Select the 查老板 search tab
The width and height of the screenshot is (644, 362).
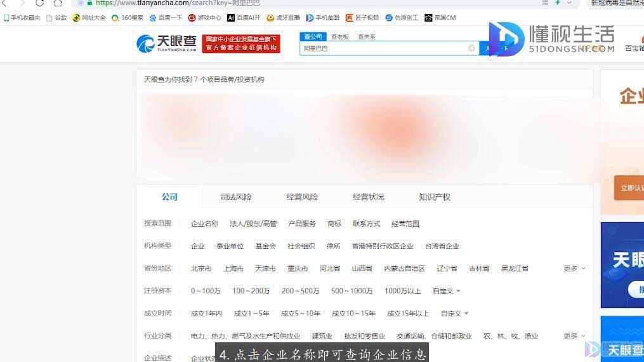click(339, 37)
